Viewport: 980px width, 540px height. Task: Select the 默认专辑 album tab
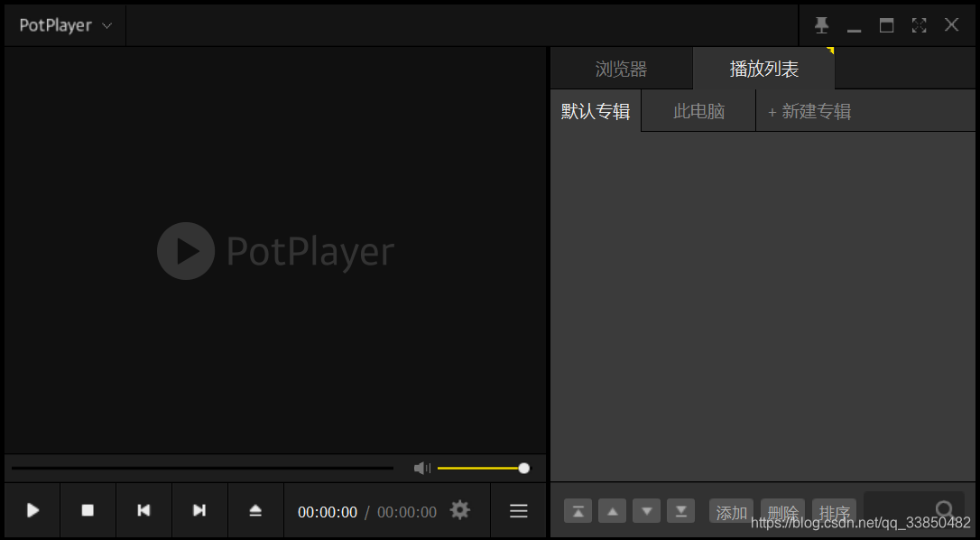(x=596, y=111)
